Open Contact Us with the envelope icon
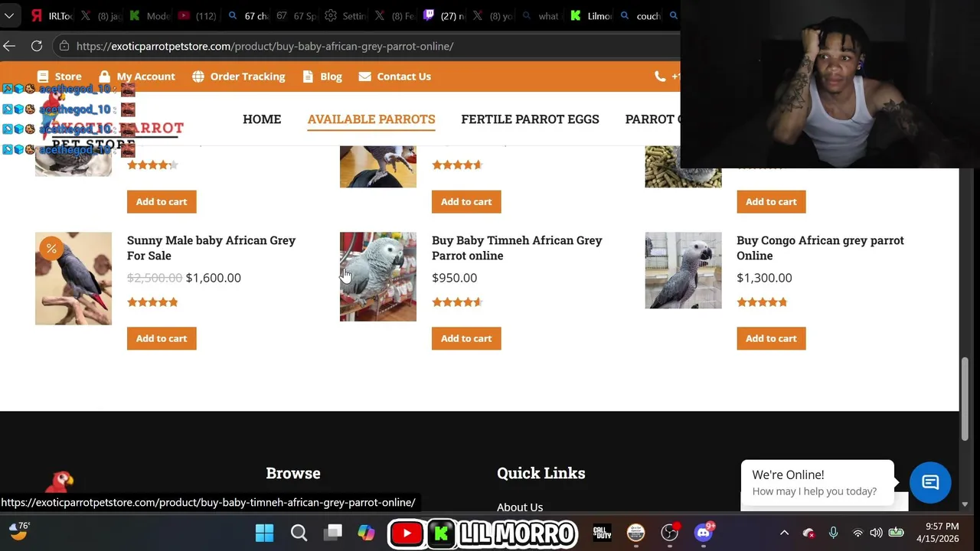 (x=395, y=77)
